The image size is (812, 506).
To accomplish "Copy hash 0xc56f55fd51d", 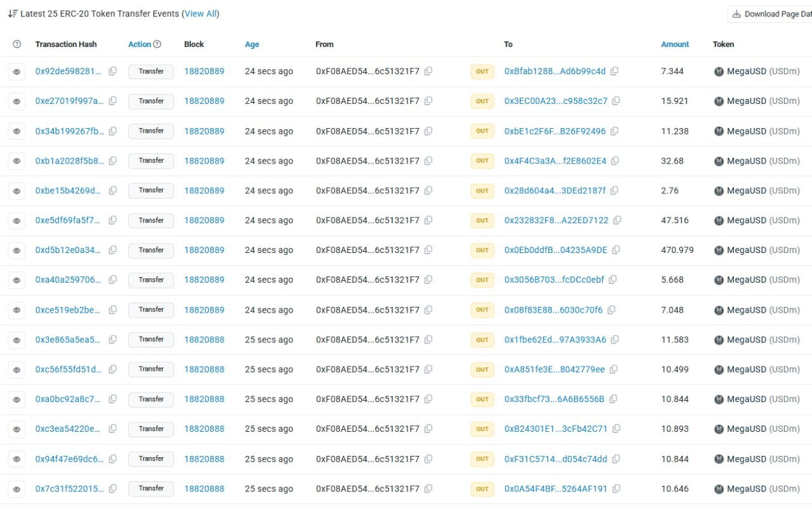I will [x=113, y=369].
